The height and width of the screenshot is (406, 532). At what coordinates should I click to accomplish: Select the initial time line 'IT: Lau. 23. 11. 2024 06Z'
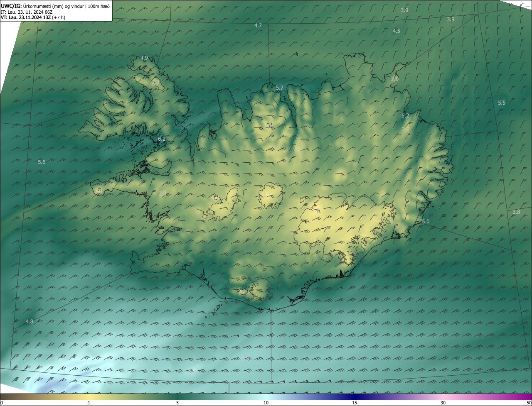tap(27, 12)
